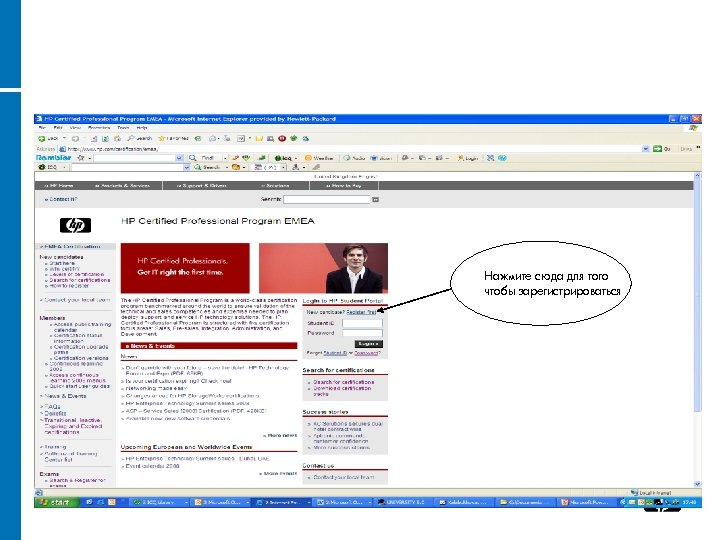Click the Contact HP link
This screenshot has width=720, height=540.
[x=61, y=199]
